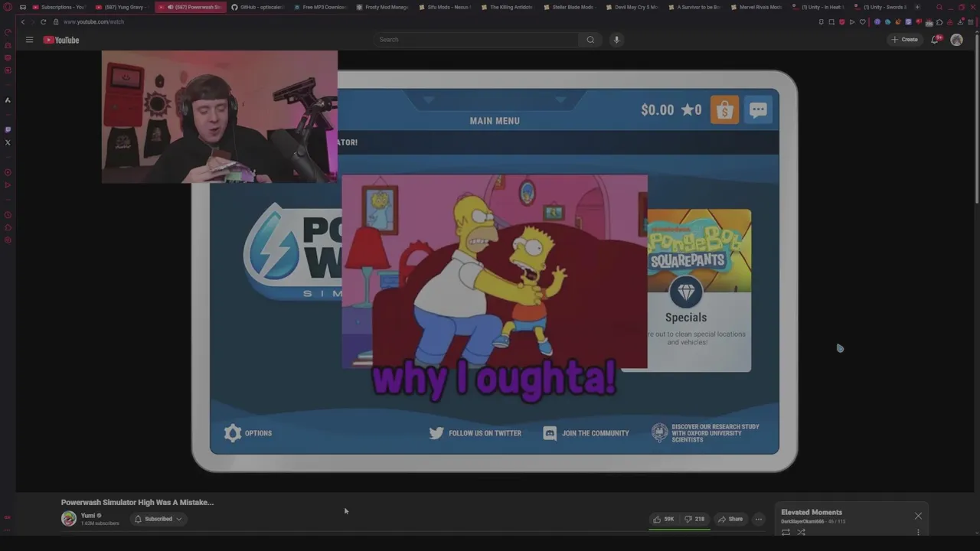
Task: Click the Discord icon in video
Action: pyautogui.click(x=549, y=433)
